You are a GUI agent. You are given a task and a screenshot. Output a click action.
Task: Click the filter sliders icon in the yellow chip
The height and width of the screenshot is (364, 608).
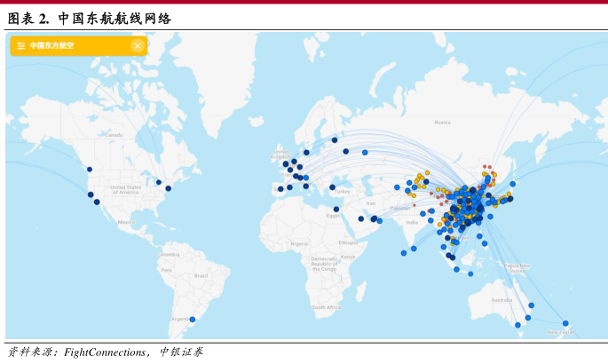(x=20, y=45)
